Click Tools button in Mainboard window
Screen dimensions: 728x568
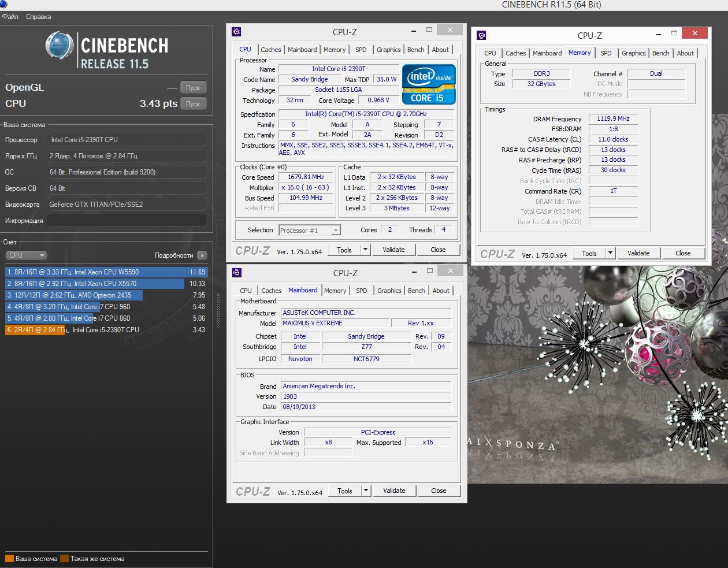tap(345, 491)
